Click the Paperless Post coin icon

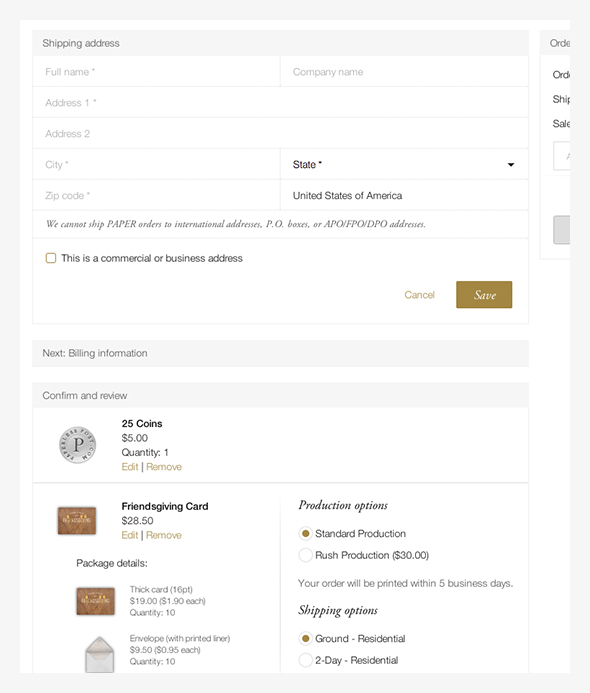click(78, 445)
